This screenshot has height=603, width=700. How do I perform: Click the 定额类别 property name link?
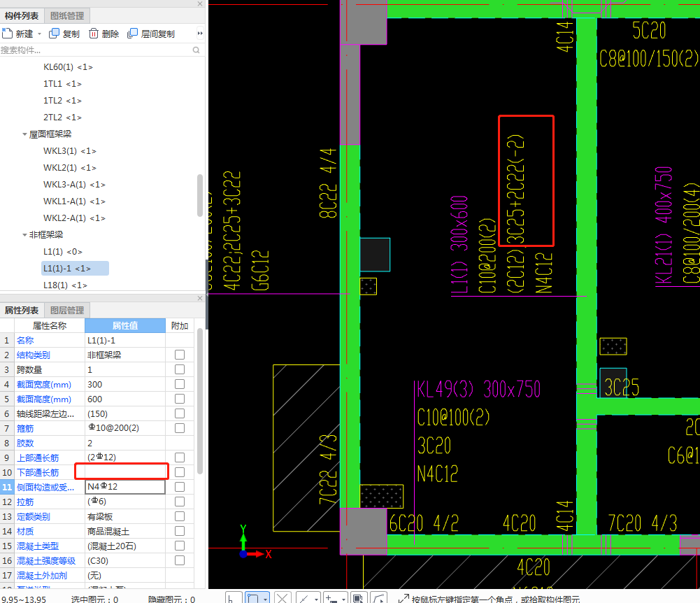(33, 517)
